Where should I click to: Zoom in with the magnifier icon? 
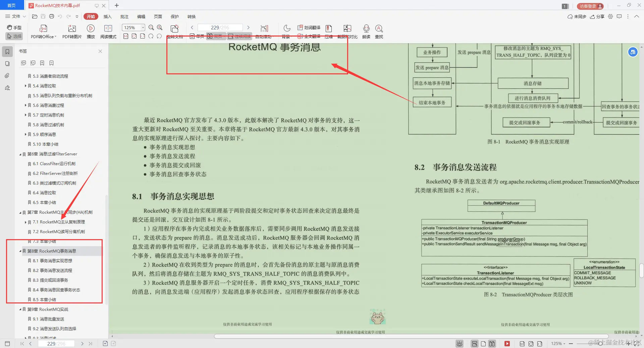[160, 27]
